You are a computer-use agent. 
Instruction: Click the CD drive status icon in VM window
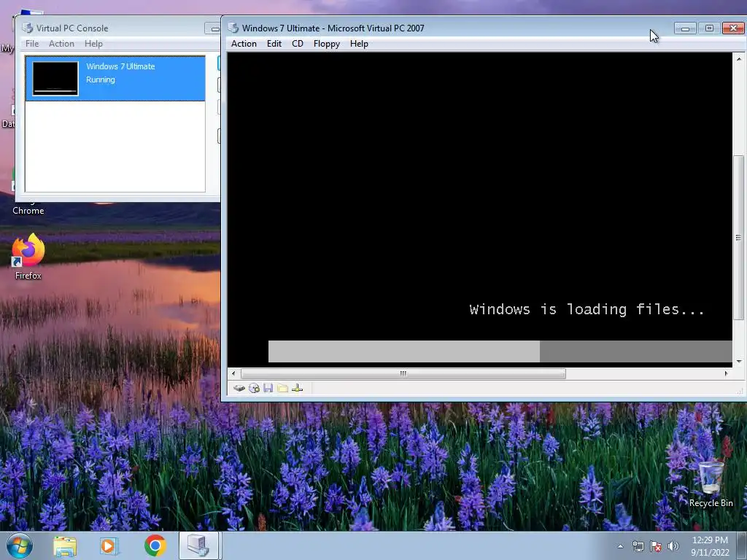tap(254, 388)
